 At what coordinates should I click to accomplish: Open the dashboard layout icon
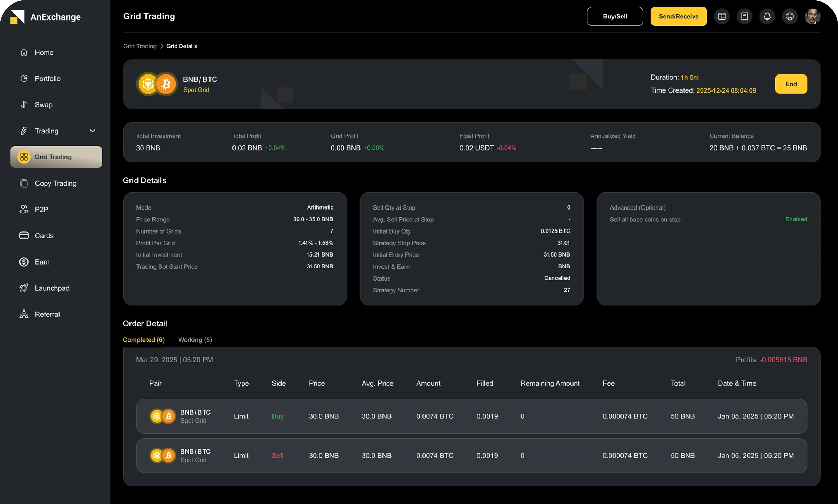pos(722,16)
